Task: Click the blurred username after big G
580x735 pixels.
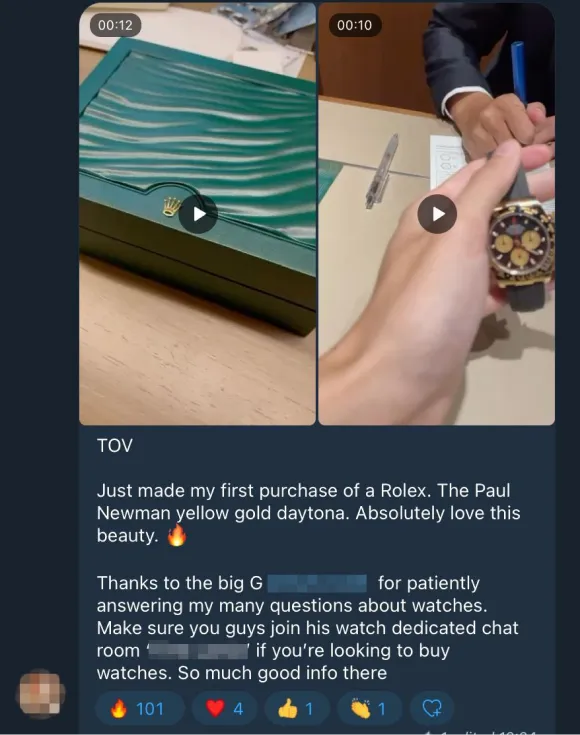Action: point(317,584)
